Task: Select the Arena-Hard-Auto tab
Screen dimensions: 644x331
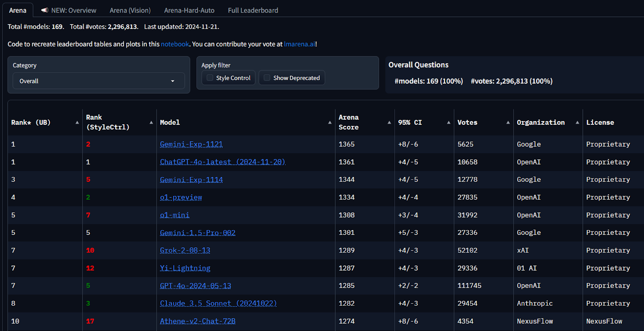Action: click(x=189, y=10)
